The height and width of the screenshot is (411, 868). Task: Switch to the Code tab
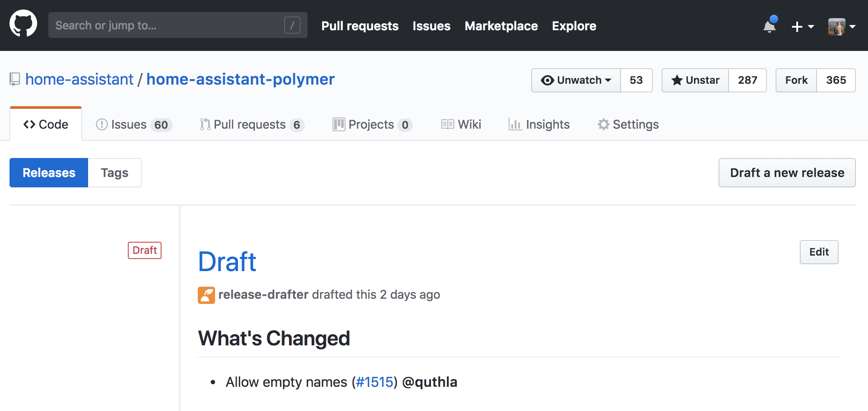pos(45,124)
